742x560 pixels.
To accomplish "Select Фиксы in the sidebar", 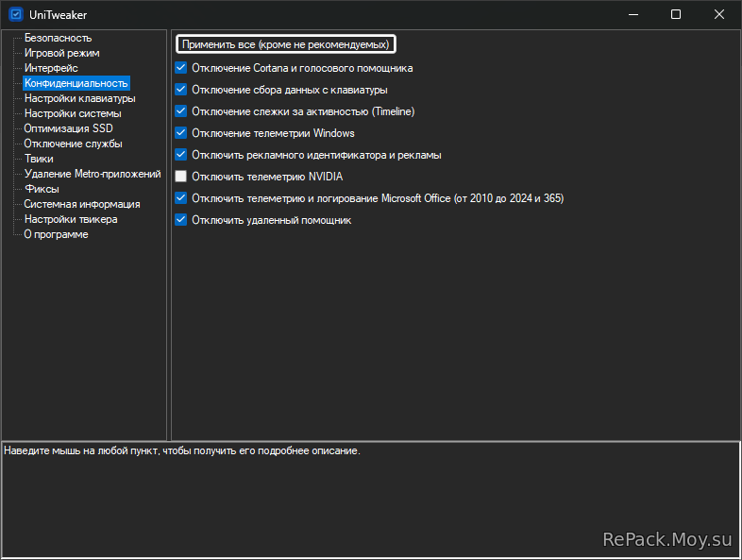I will tap(42, 189).
